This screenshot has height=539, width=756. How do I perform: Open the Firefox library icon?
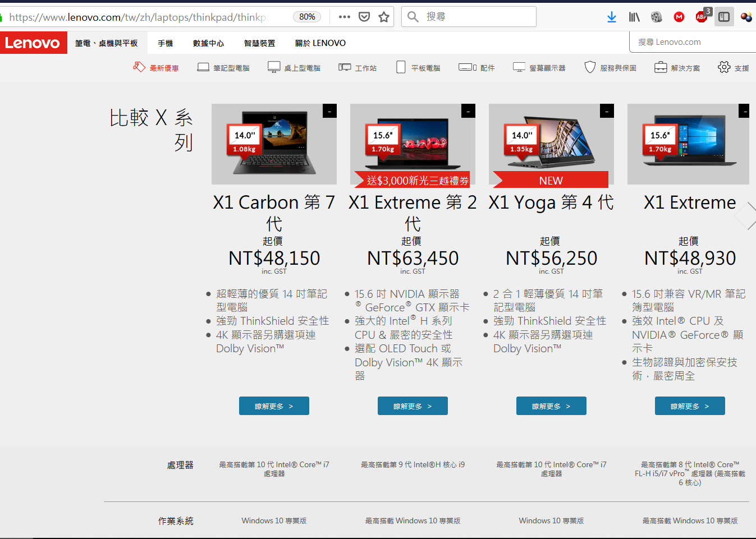click(x=634, y=17)
